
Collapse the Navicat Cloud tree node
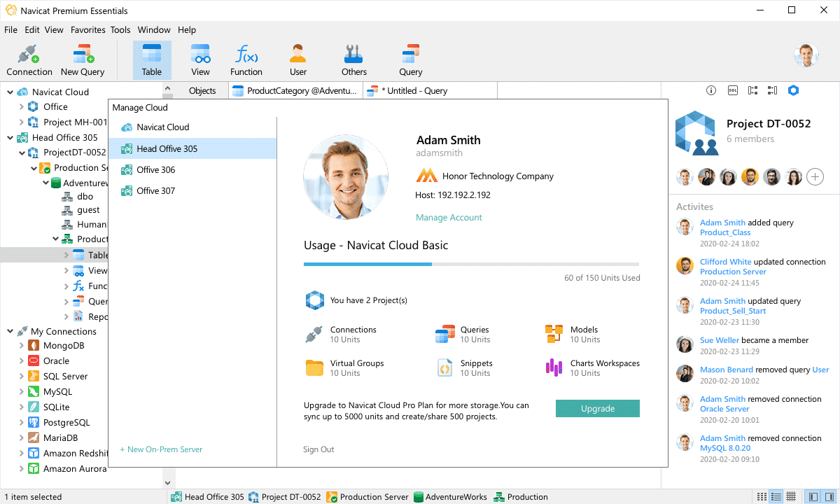(10, 92)
